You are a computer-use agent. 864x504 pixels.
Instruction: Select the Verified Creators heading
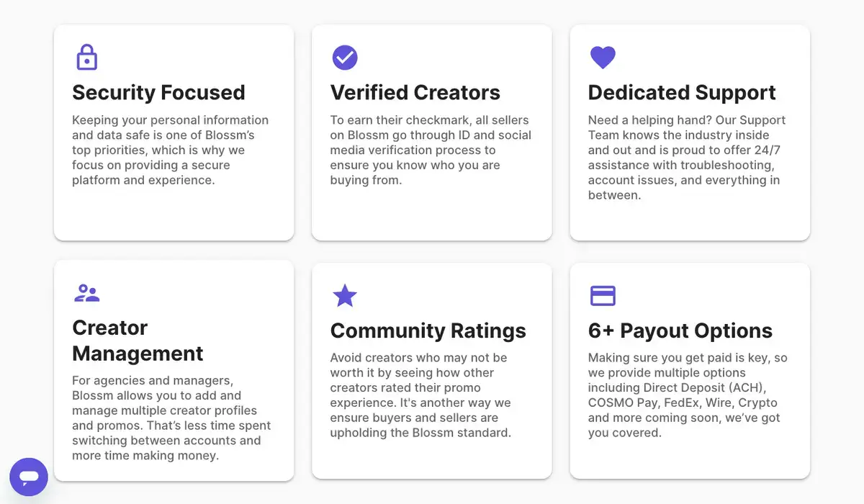pyautogui.click(x=415, y=93)
